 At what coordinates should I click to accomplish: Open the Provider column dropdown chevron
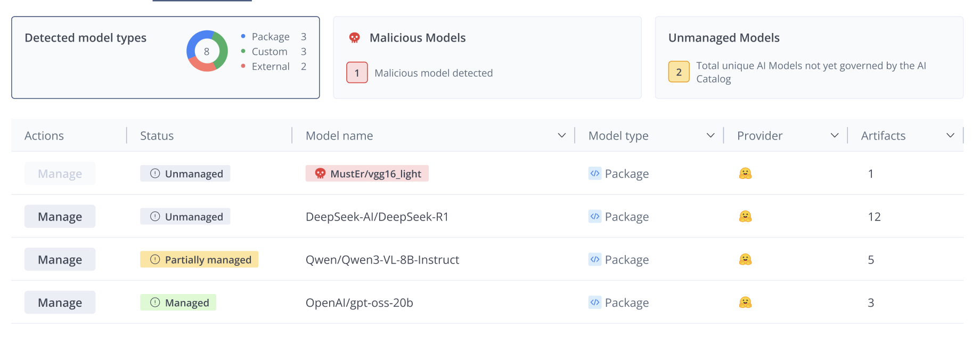pos(835,136)
